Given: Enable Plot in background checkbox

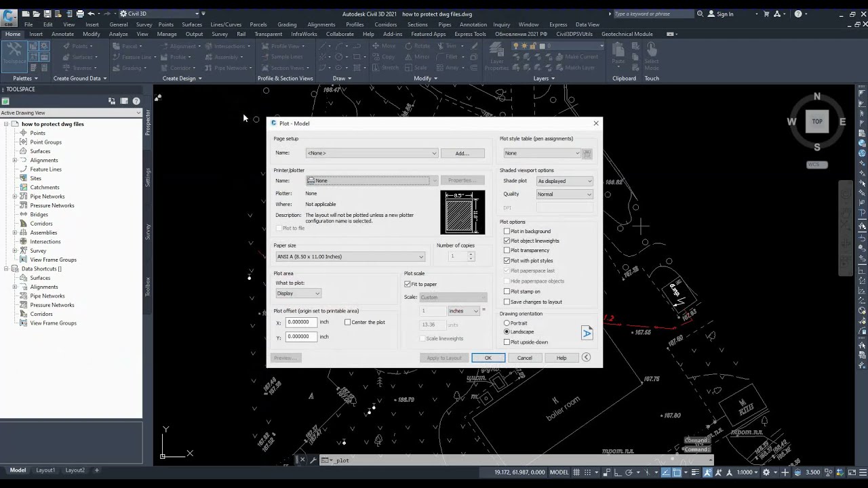Looking at the screenshot, I should (507, 231).
